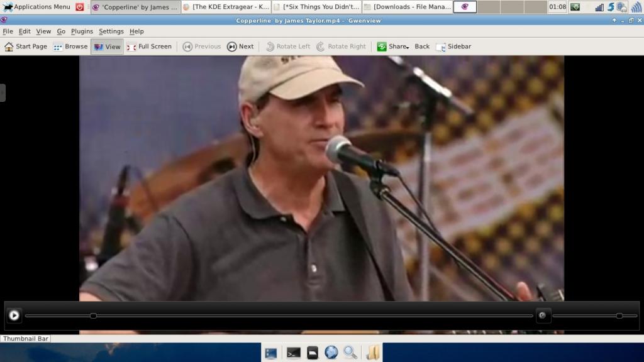
Task: Click the Back button
Action: [x=422, y=47]
